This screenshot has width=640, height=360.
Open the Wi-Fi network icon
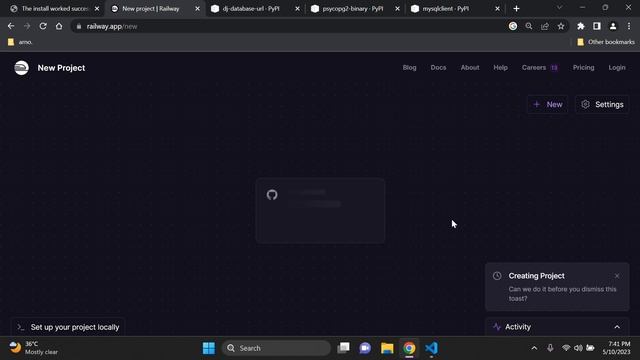[x=566, y=348]
